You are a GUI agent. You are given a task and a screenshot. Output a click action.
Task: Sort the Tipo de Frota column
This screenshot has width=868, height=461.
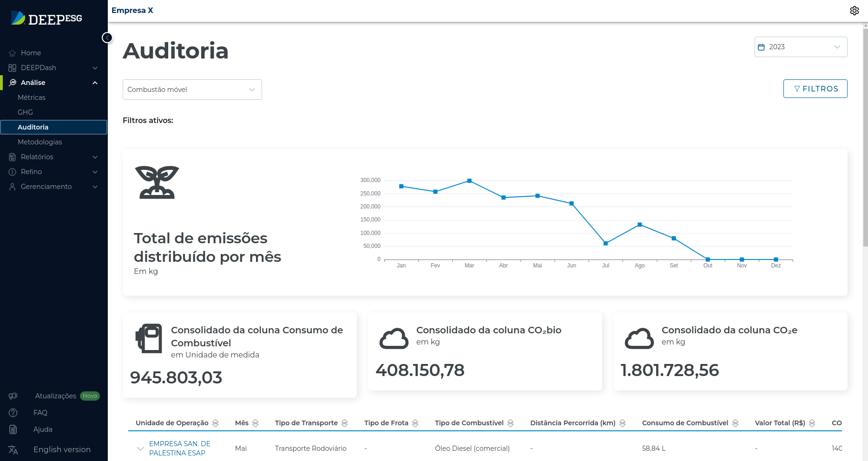(x=415, y=423)
